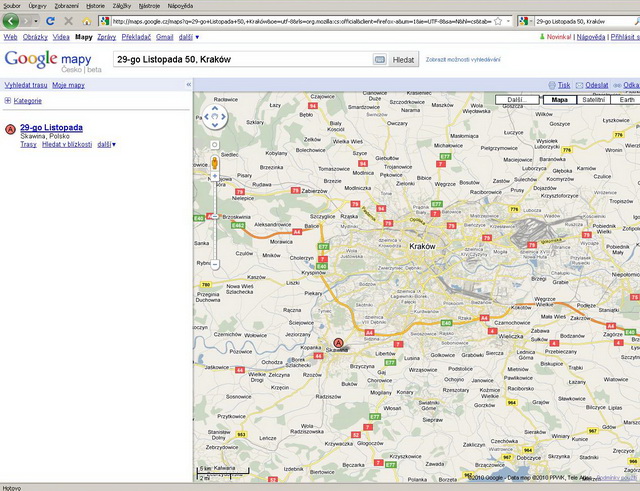Open search engine selector dropdown
640x491 pixels.
tap(531, 21)
